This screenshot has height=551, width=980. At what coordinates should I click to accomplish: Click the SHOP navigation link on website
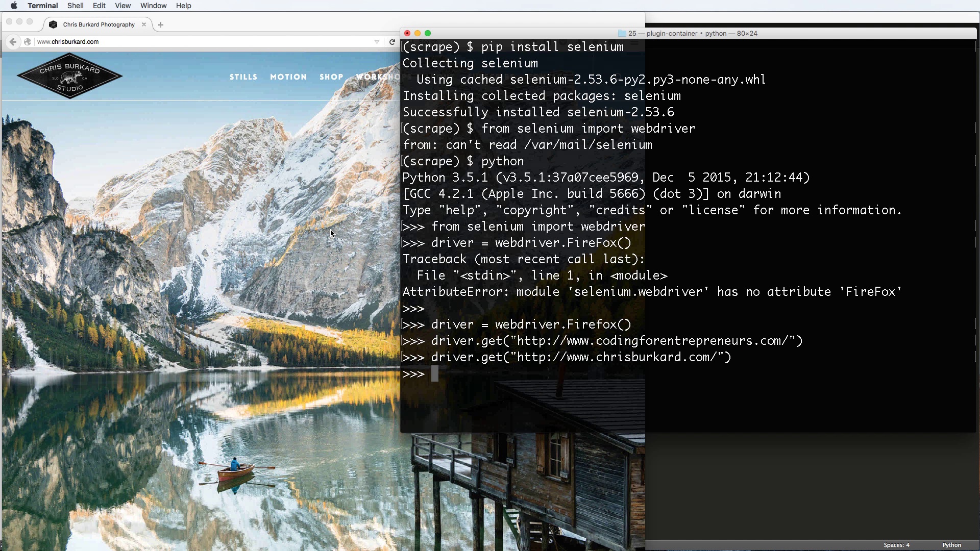coord(330,77)
